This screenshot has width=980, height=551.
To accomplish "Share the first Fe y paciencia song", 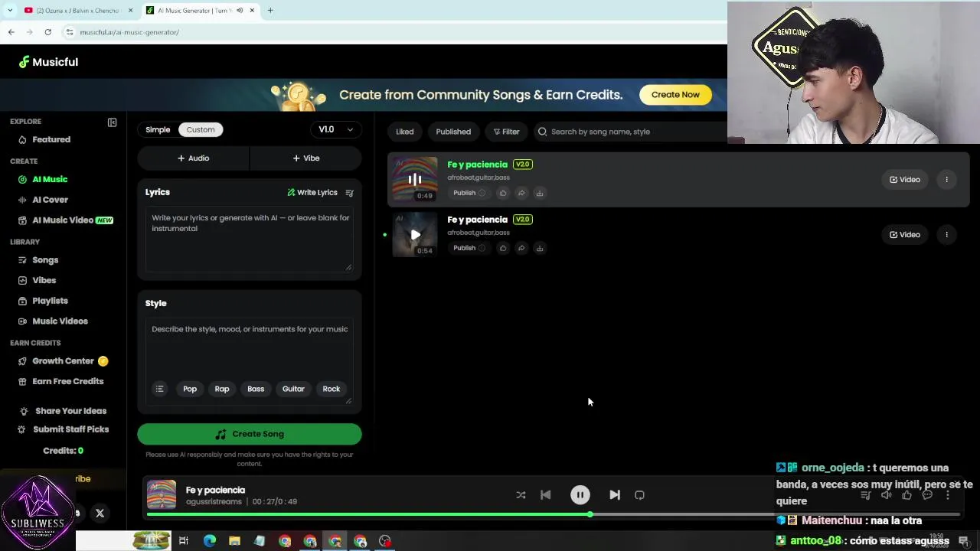I will 521,193.
